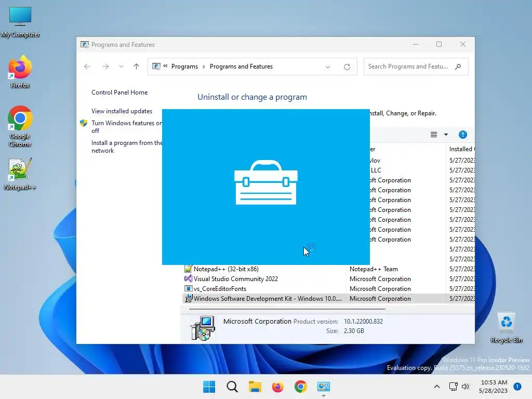Open Help with the question mark icon

click(x=463, y=135)
